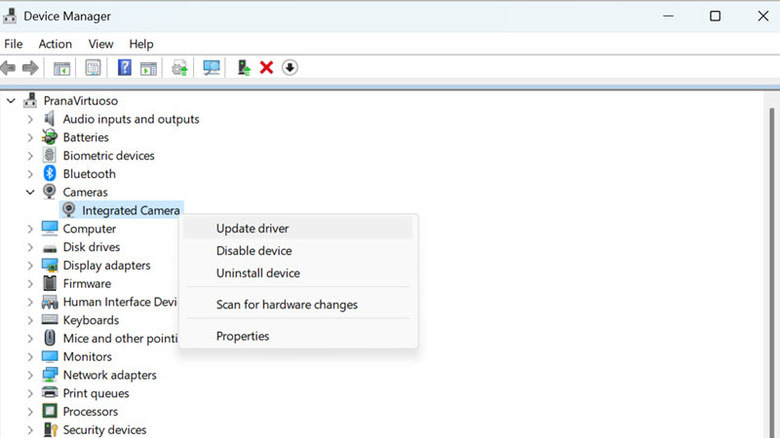This screenshot has width=780, height=438.
Task: Click the disable device down-arrow icon
Action: click(290, 68)
